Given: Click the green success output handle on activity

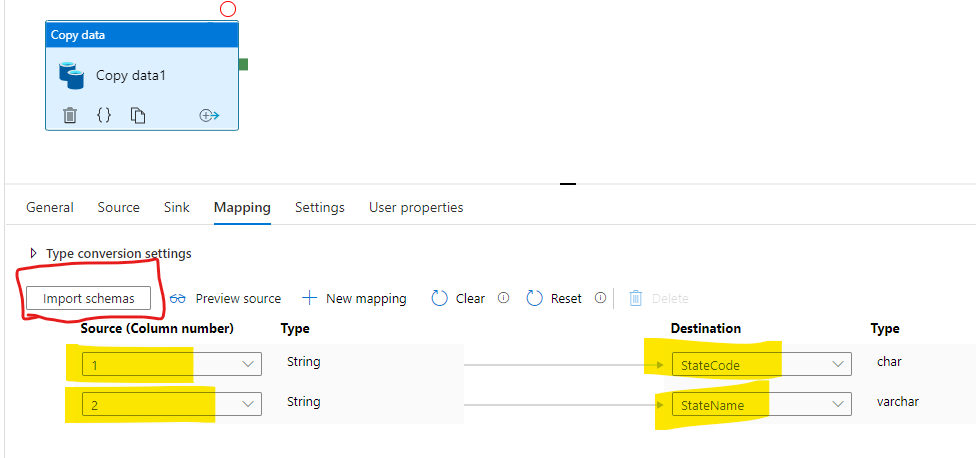Looking at the screenshot, I should click(243, 65).
